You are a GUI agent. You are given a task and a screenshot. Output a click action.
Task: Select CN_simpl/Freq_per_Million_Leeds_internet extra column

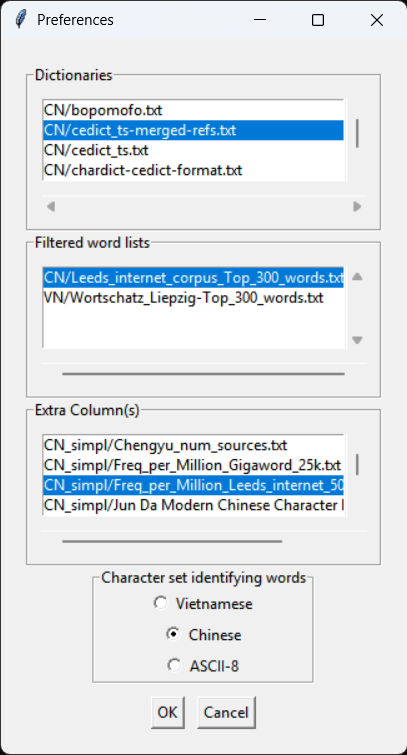click(x=193, y=485)
